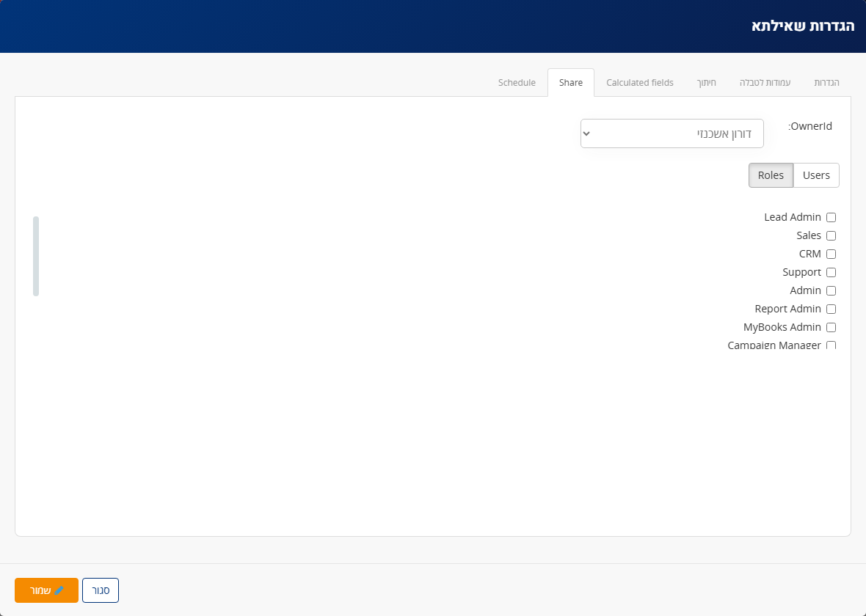Tick the CRM role checkbox
The width and height of the screenshot is (866, 616).
pos(832,254)
